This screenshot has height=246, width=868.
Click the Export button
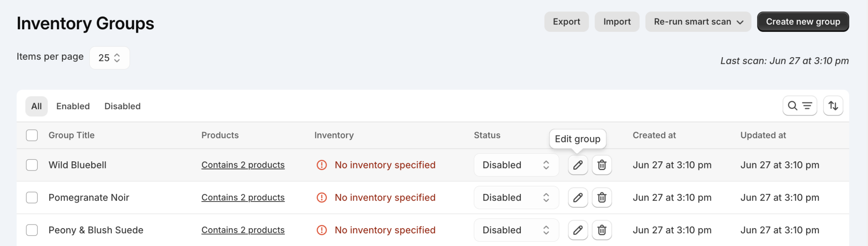(566, 22)
